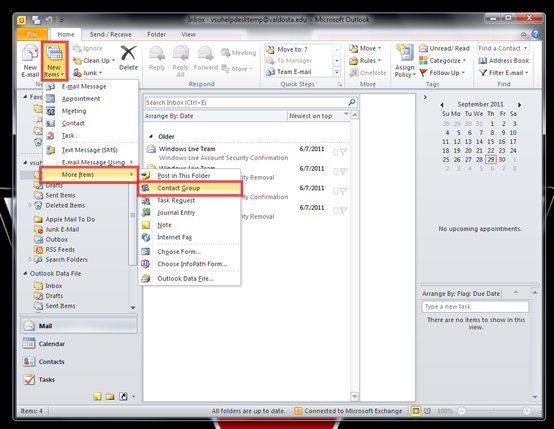Screen dimensions: 554x429
Task: Toggle category box on first message dated 6/7/2011
Action: (x=336, y=152)
